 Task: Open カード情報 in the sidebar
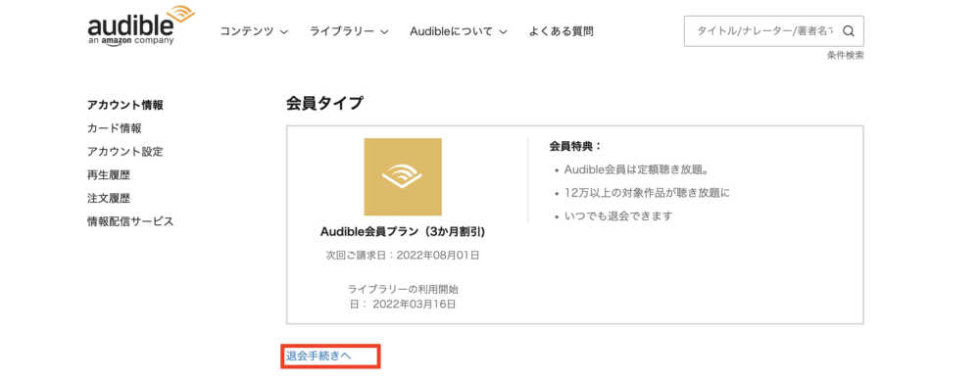coord(115,128)
